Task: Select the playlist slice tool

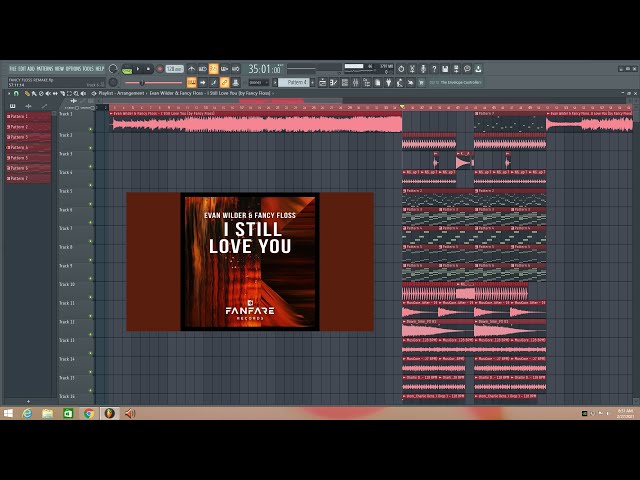Action: (x=62, y=93)
